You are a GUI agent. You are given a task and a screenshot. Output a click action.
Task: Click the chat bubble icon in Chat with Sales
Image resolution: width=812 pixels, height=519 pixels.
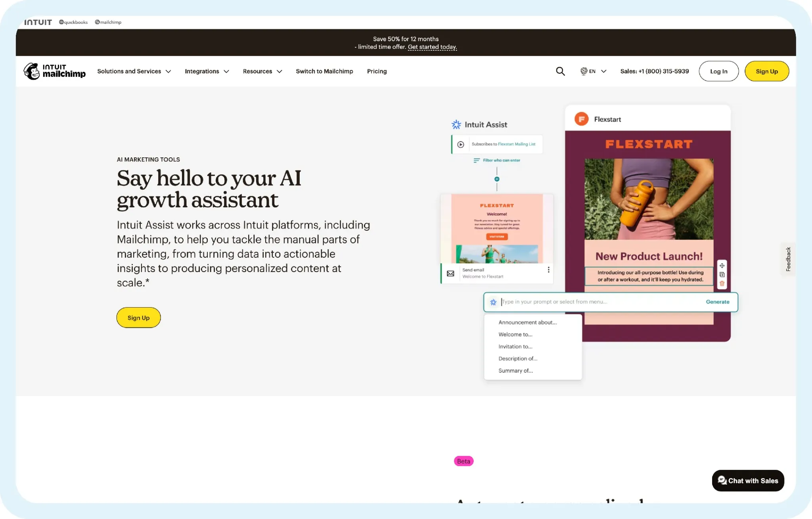722,480
